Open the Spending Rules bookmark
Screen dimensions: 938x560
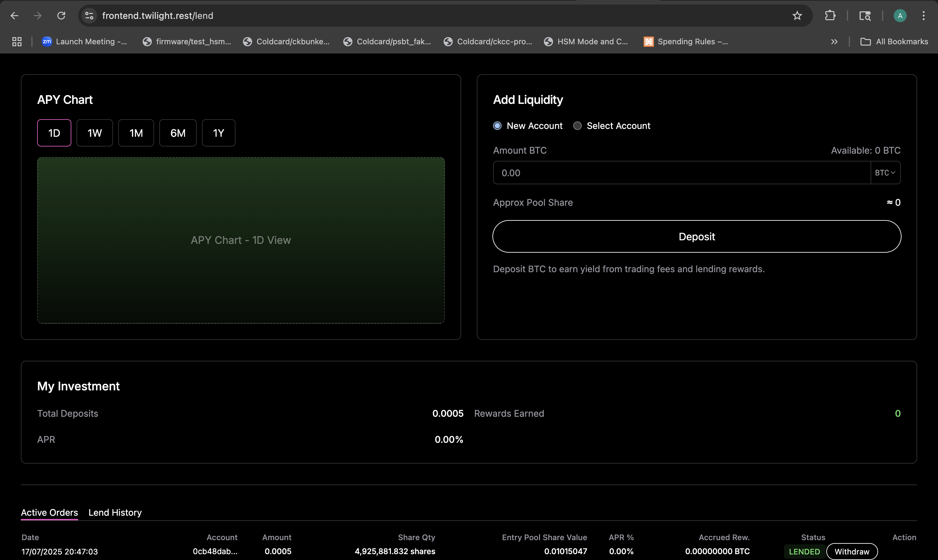(x=686, y=41)
